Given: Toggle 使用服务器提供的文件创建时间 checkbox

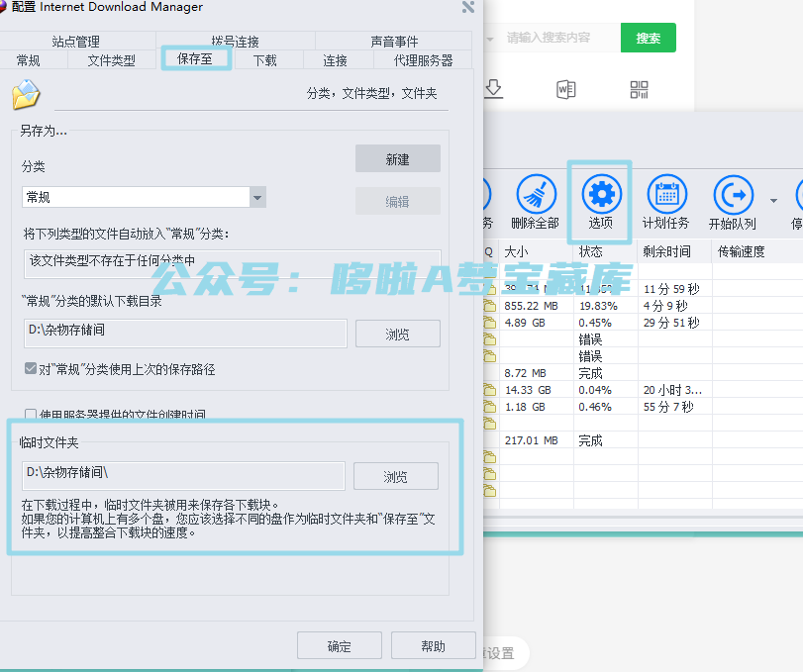Looking at the screenshot, I should 31,414.
